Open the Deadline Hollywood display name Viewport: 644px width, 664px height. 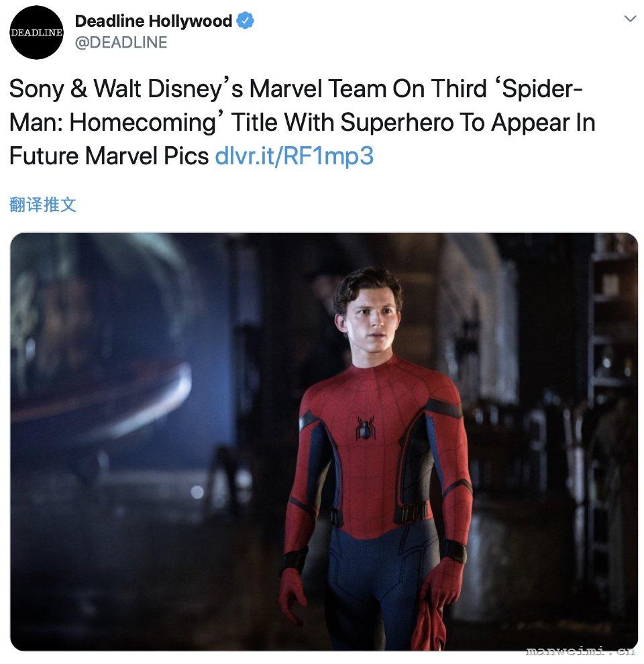pyautogui.click(x=154, y=21)
